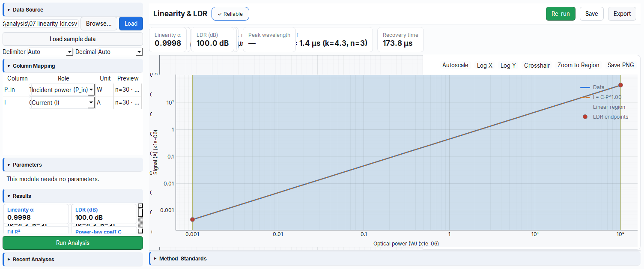Collapse the Column Mapping section
The width and height of the screenshot is (644, 269).
[73, 66]
